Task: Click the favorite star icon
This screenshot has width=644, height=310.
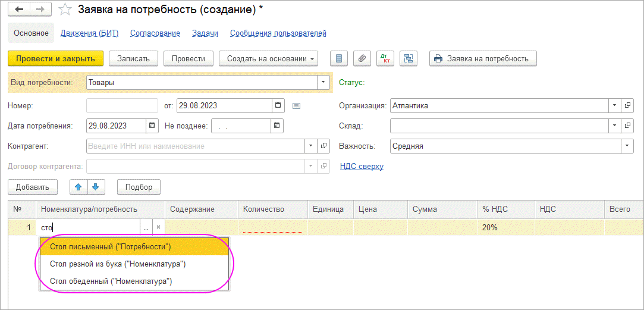Action: [66, 10]
